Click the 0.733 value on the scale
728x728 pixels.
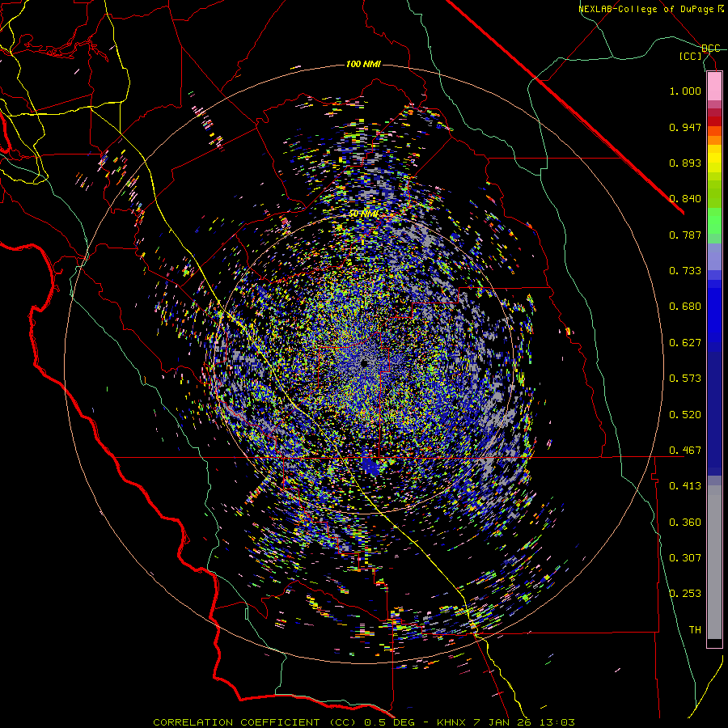click(x=685, y=271)
